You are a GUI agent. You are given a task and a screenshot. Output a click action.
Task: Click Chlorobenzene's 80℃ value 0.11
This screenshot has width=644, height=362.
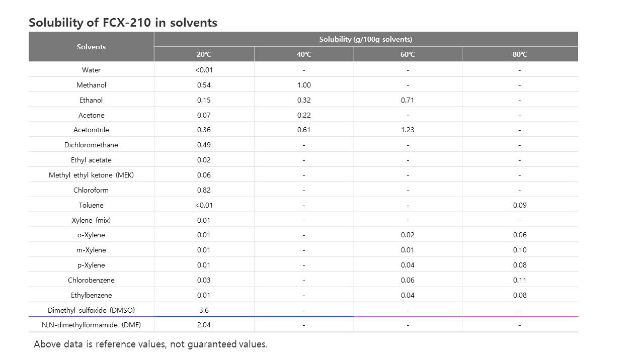point(520,280)
